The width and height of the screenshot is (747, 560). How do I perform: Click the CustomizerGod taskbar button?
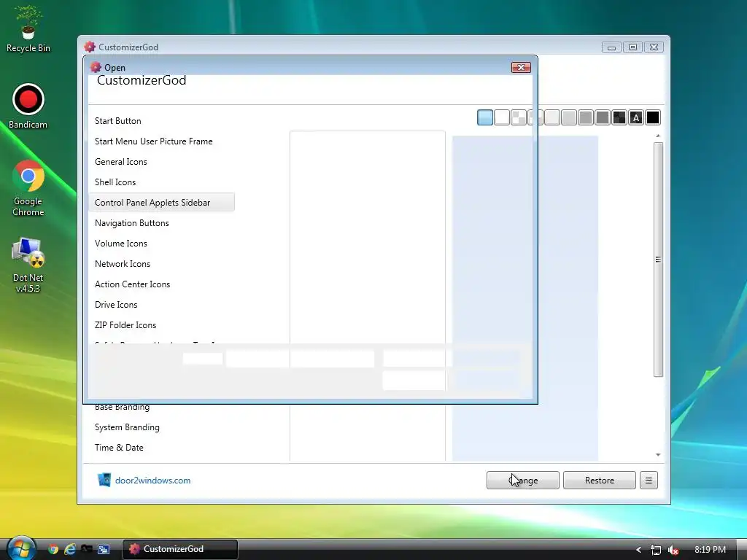click(179, 549)
